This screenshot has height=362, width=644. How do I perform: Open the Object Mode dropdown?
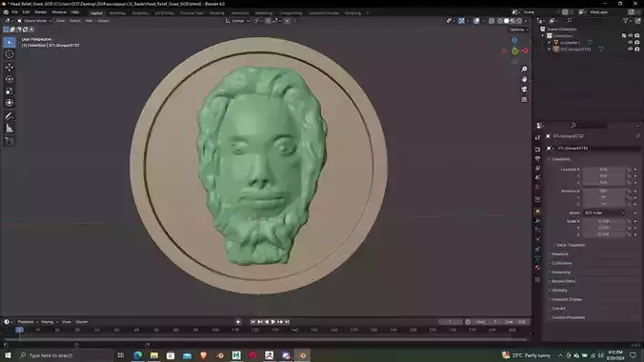33,21
